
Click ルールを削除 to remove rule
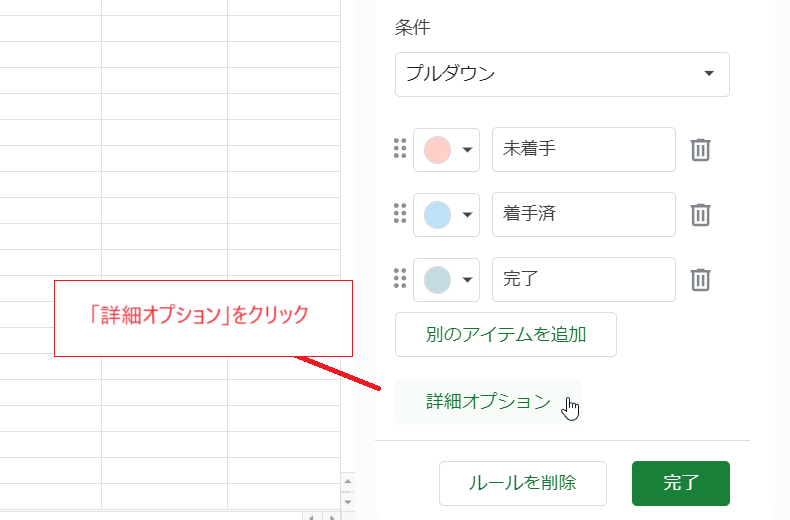523,483
